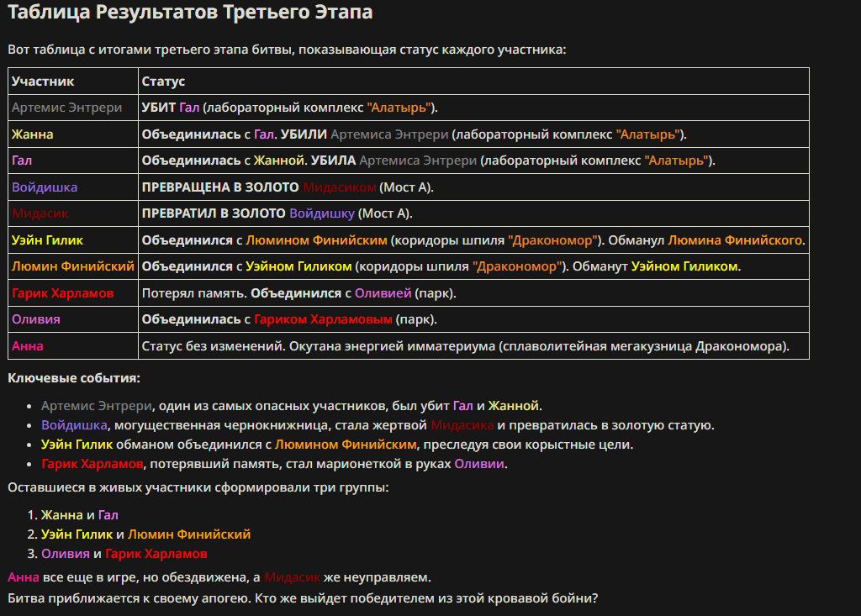
Task: Click the line 'Оставшиеся в живых участники сформировали три группы:'
Action: click(x=198, y=487)
